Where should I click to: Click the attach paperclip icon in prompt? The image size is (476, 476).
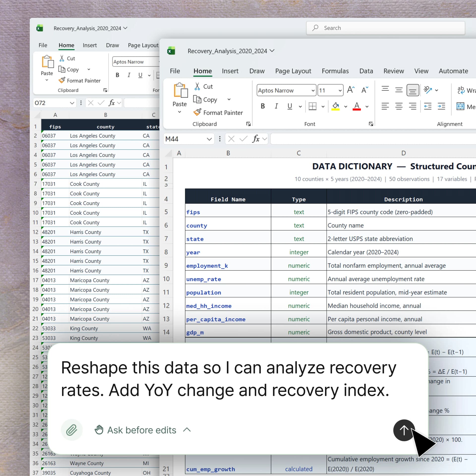point(72,430)
